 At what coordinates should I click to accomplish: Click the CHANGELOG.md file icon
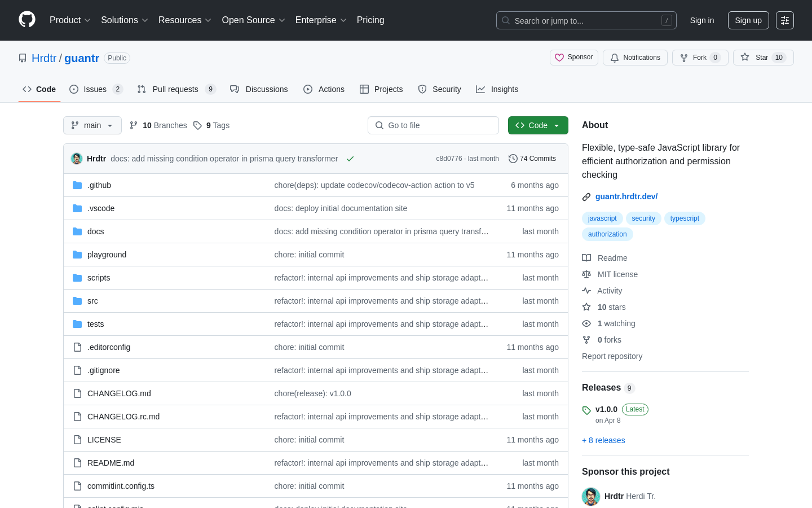coord(77,393)
